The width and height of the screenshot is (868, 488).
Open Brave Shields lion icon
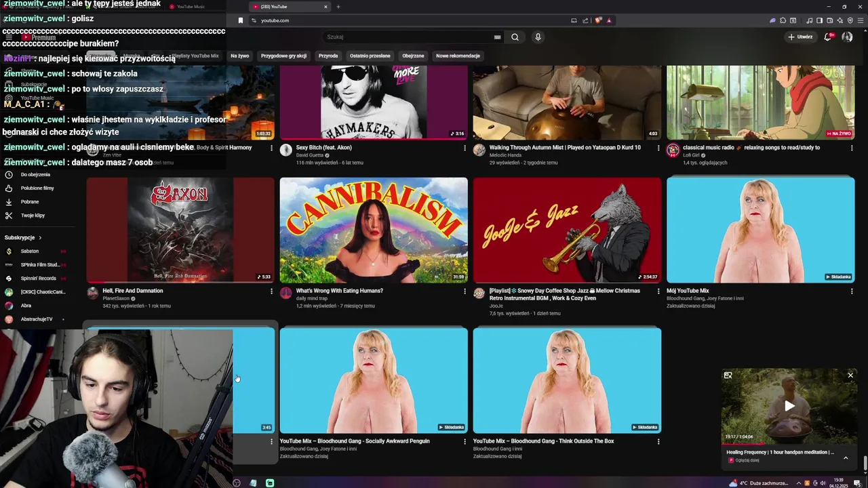598,20
